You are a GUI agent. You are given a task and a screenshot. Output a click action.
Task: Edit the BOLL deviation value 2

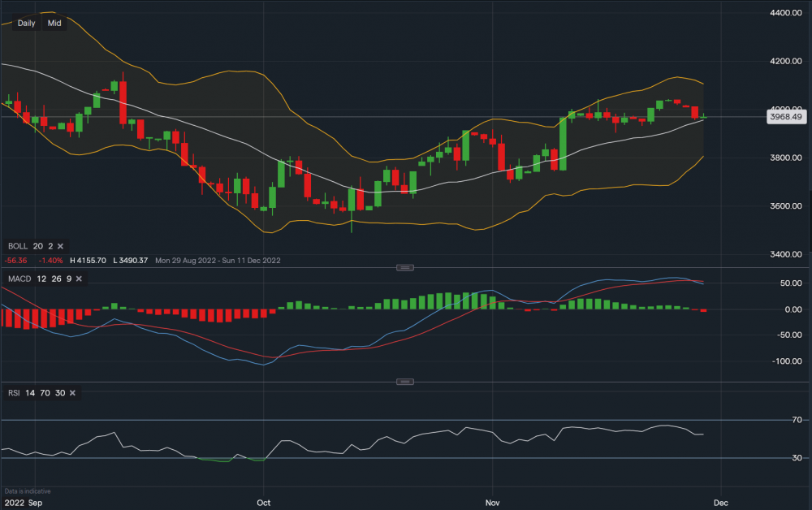[50, 245]
